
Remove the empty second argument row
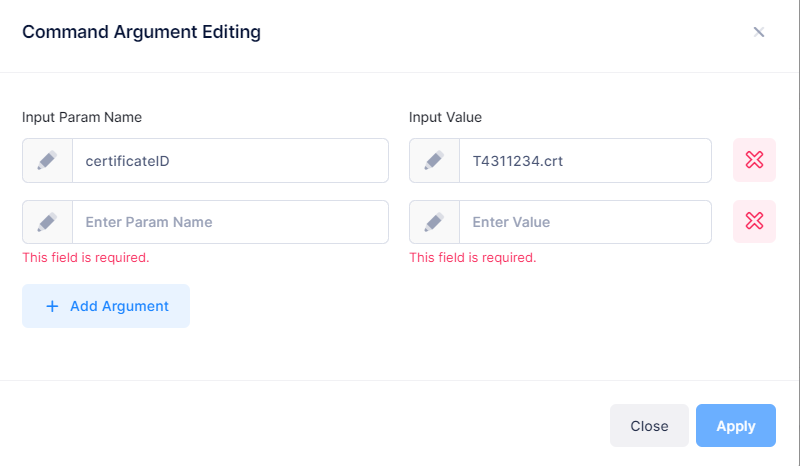(x=754, y=222)
